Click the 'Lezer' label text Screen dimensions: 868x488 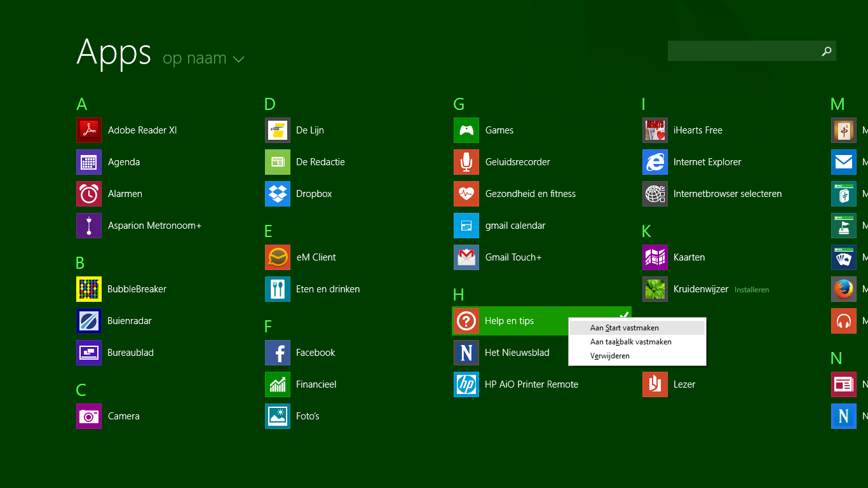(684, 384)
